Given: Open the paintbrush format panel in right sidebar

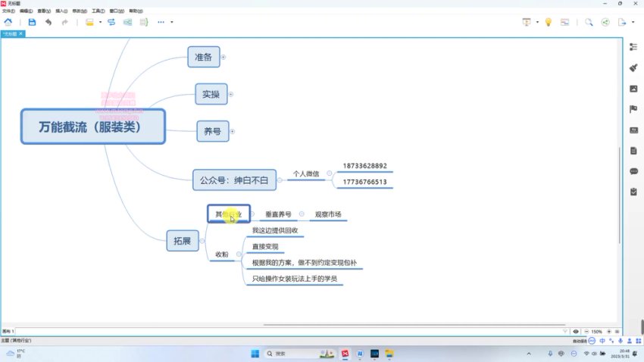Looking at the screenshot, I should pos(633,67).
